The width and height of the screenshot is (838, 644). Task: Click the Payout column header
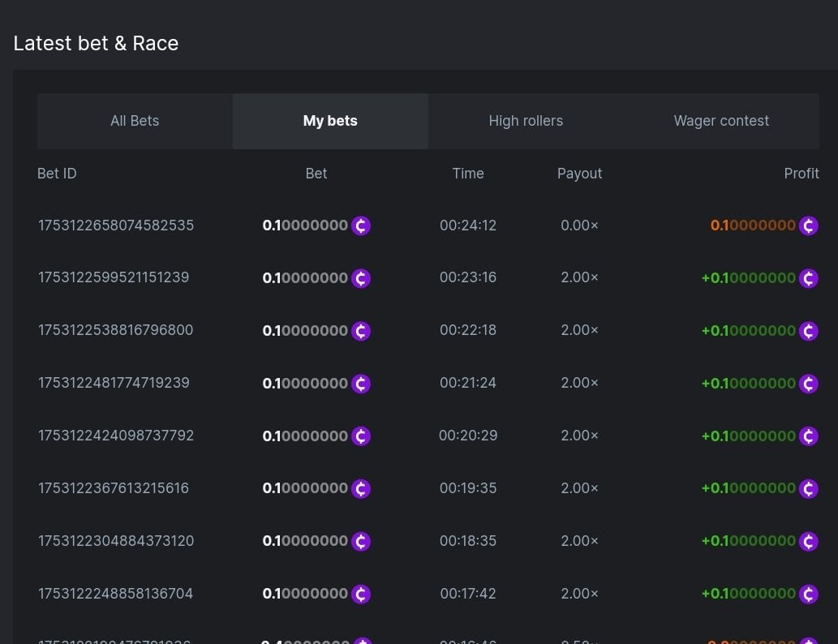click(x=579, y=174)
